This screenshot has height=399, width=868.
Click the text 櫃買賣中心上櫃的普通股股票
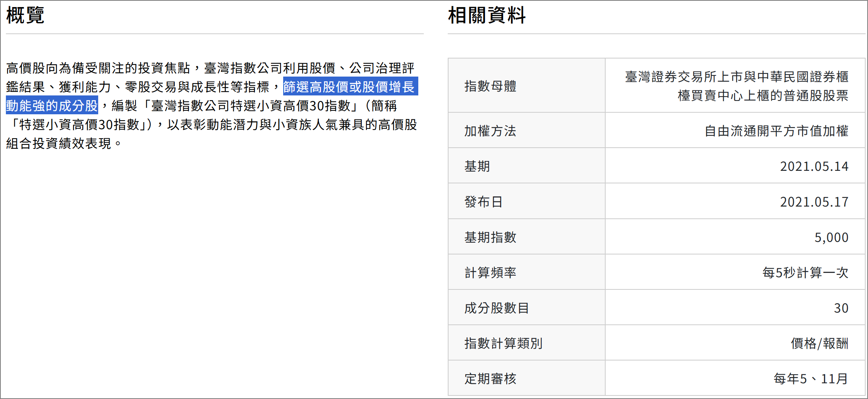(763, 95)
